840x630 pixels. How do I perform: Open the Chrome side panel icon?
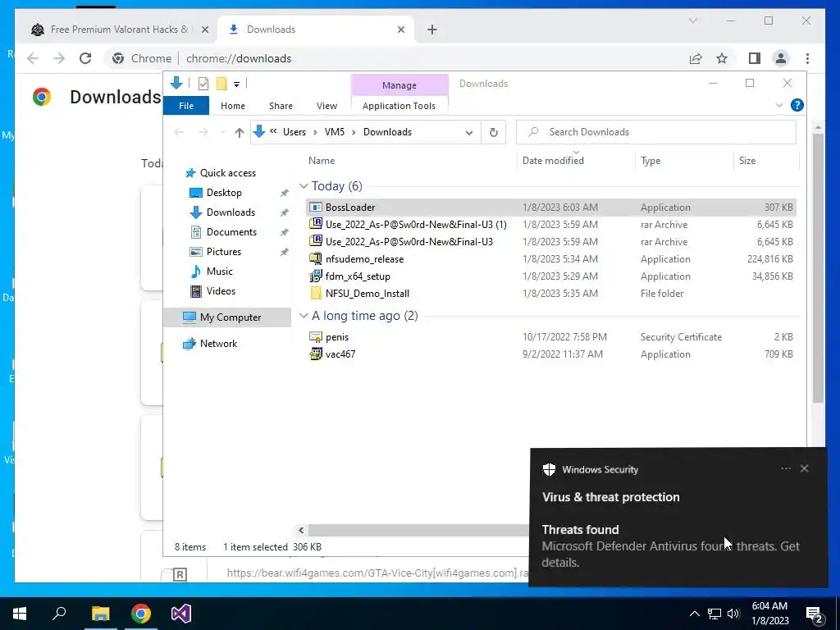pyautogui.click(x=755, y=58)
